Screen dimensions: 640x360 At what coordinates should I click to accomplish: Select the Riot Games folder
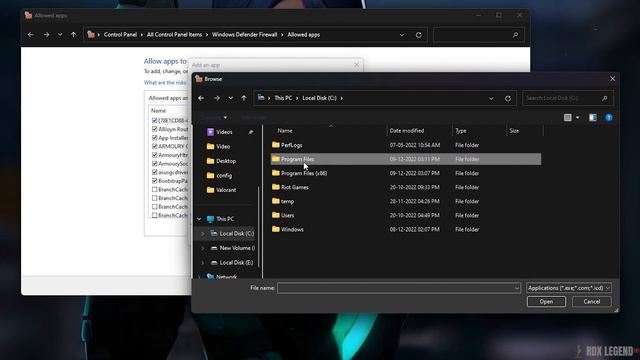coord(406,187)
